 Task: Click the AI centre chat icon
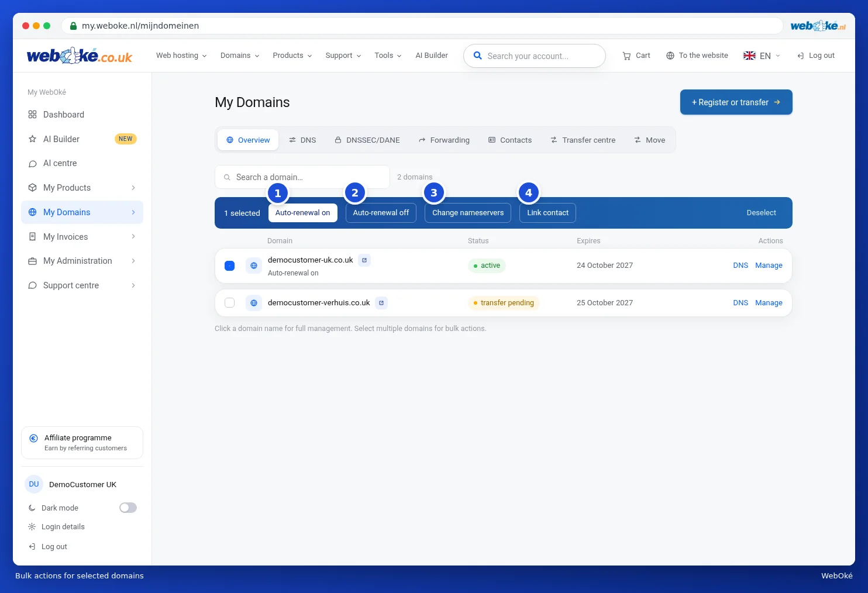pos(33,164)
